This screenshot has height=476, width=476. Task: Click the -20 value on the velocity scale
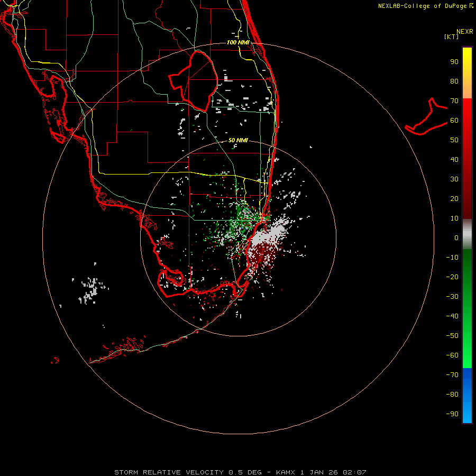[452, 277]
